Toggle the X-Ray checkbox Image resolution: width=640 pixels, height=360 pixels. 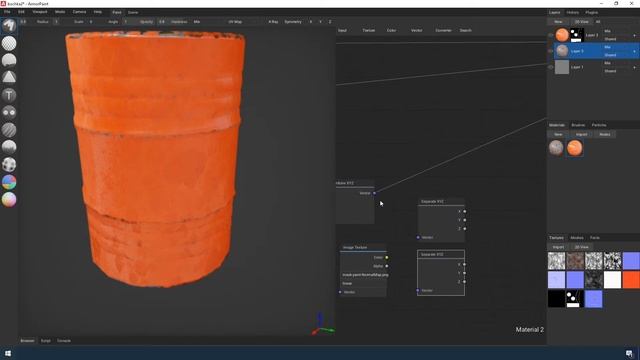pyautogui.click(x=273, y=22)
